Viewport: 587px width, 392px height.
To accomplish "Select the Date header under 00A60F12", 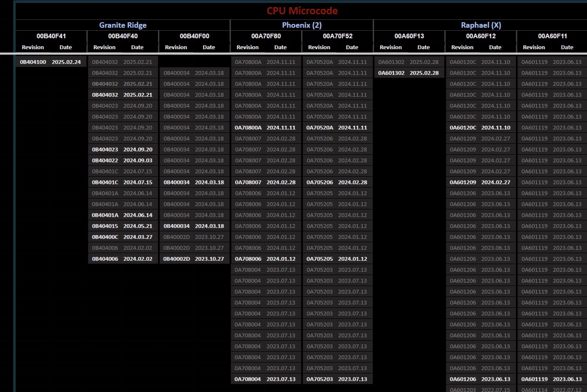I will [x=495, y=48].
